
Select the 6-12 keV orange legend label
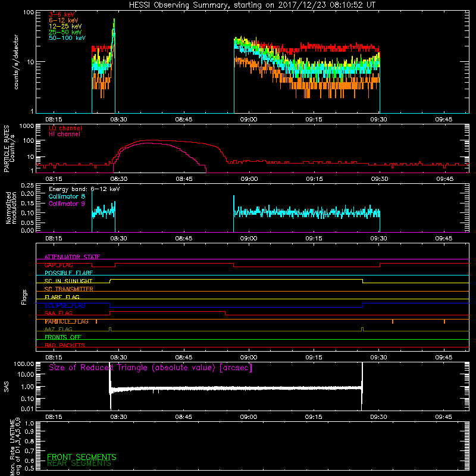[64, 20]
